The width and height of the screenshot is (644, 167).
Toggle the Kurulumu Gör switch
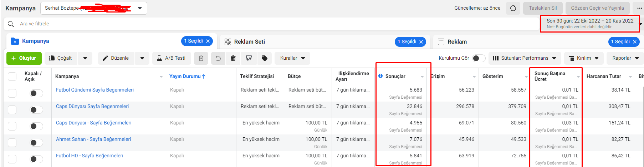click(479, 58)
